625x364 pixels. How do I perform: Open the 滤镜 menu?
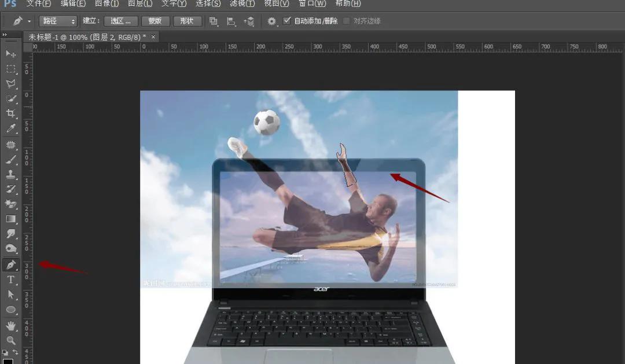point(242,4)
